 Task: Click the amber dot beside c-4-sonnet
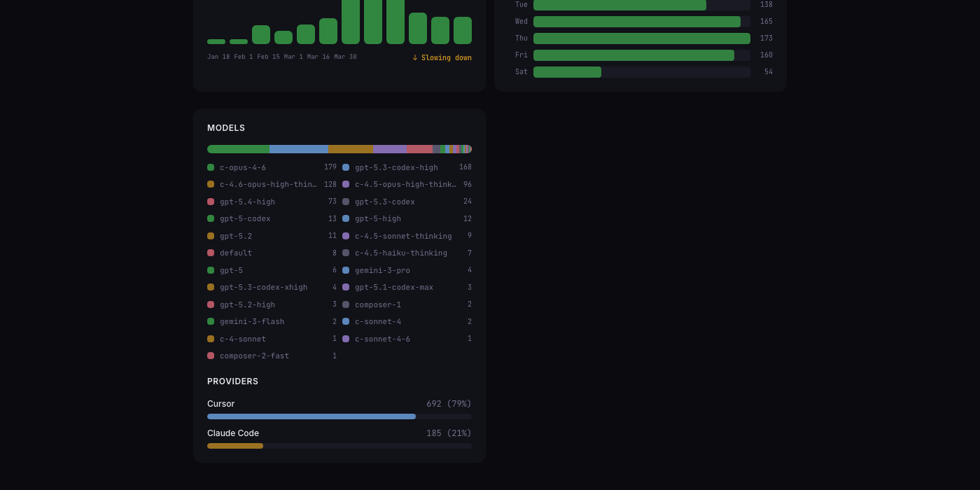(x=211, y=339)
